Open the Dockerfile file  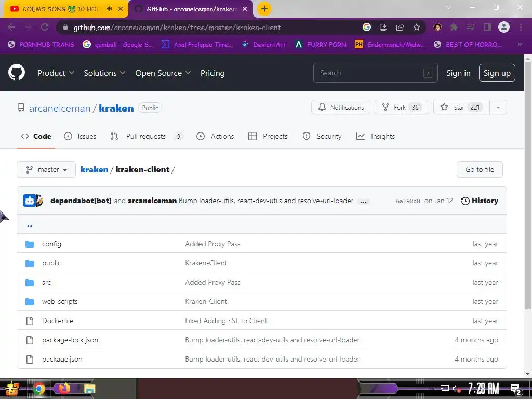pos(58,321)
